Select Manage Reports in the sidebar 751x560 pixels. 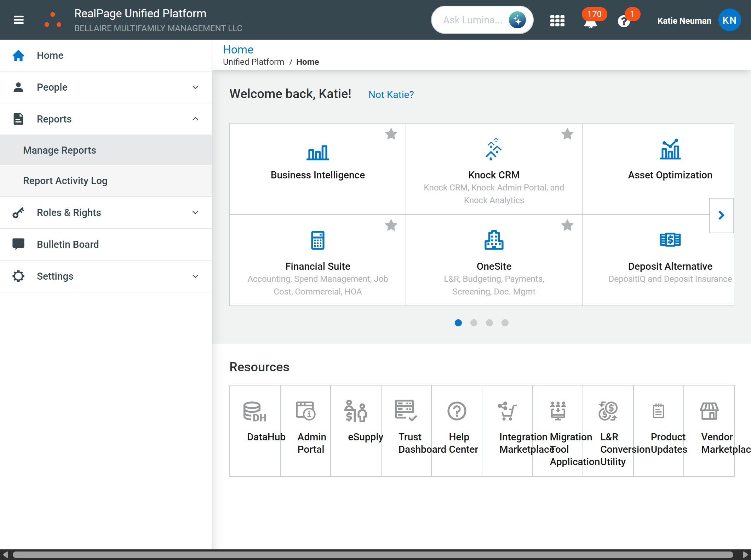pyautogui.click(x=59, y=150)
